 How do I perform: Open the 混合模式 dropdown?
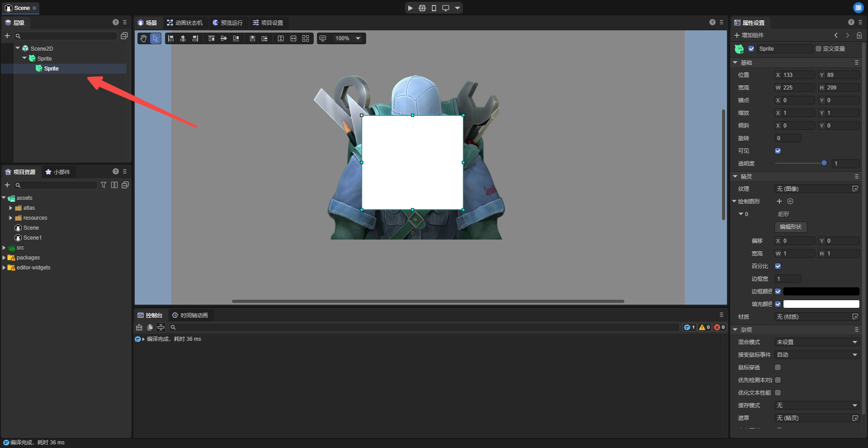(x=816, y=342)
